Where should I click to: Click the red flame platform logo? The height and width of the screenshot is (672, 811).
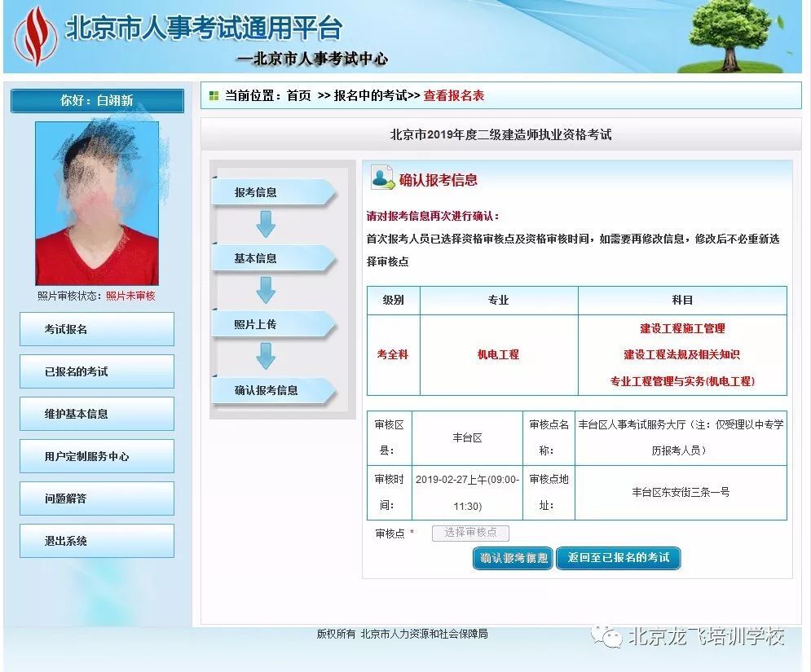pos(35,36)
